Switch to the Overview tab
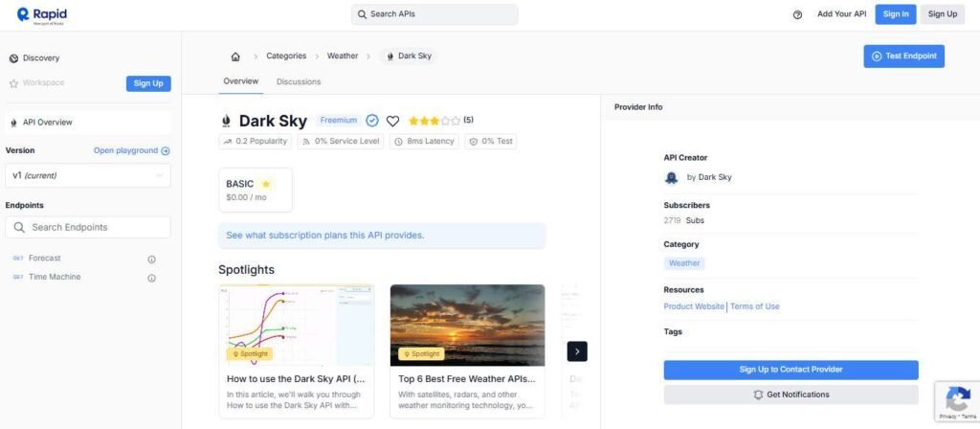The width and height of the screenshot is (980, 429). click(x=240, y=81)
